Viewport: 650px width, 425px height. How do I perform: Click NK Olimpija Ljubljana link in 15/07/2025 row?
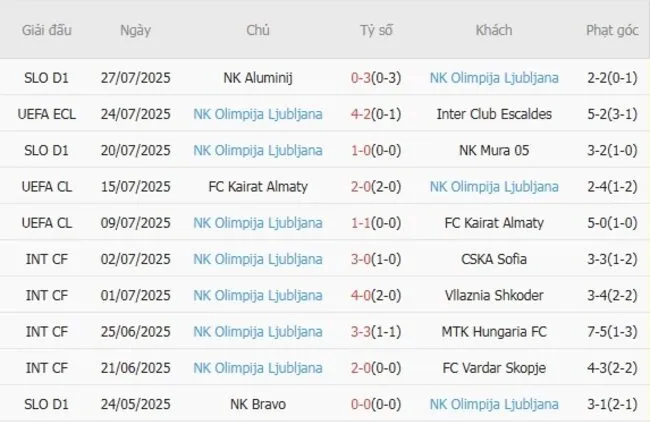[494, 186]
